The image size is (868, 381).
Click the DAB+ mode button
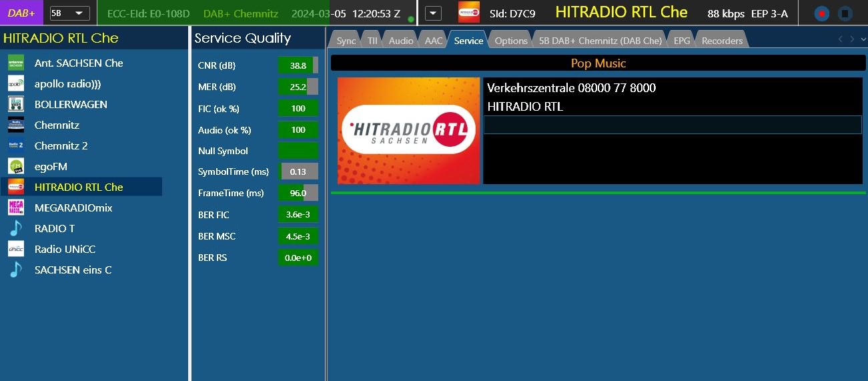(21, 13)
